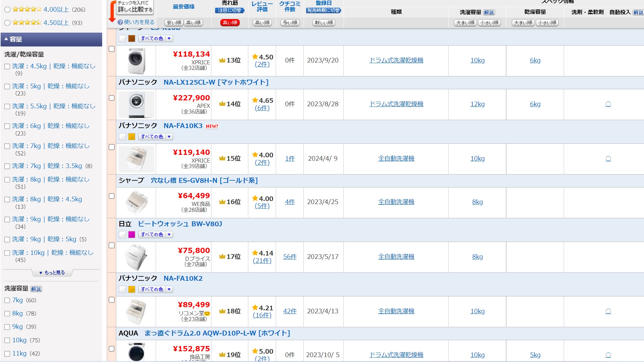The width and height of the screenshot is (644, 362).
Task: Open すべての色 dropdown for NA-FA10K3
Action: point(156,137)
